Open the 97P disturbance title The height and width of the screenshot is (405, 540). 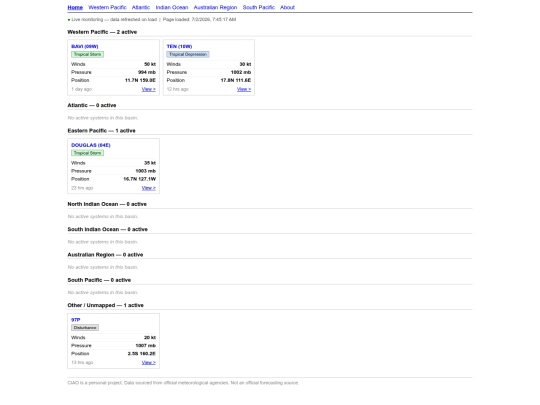click(76, 320)
